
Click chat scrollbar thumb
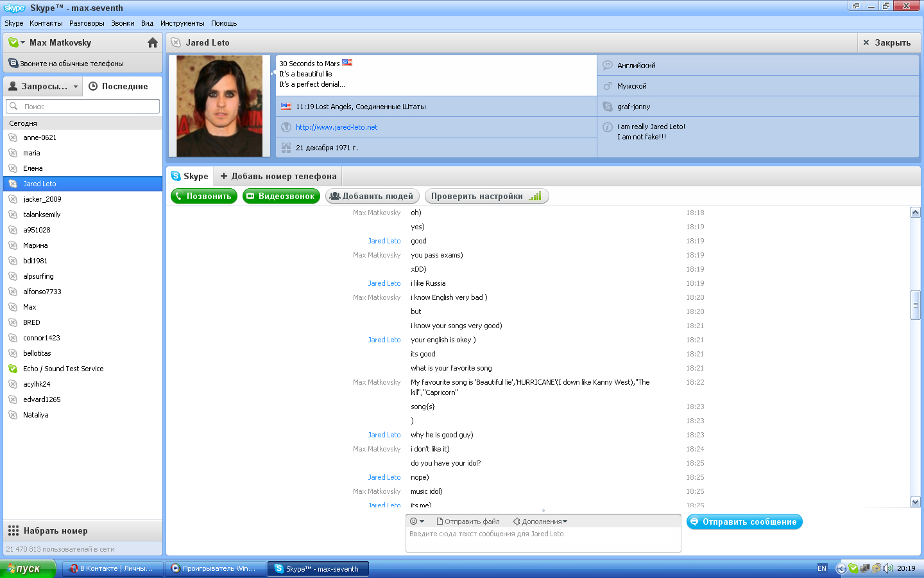(x=916, y=304)
